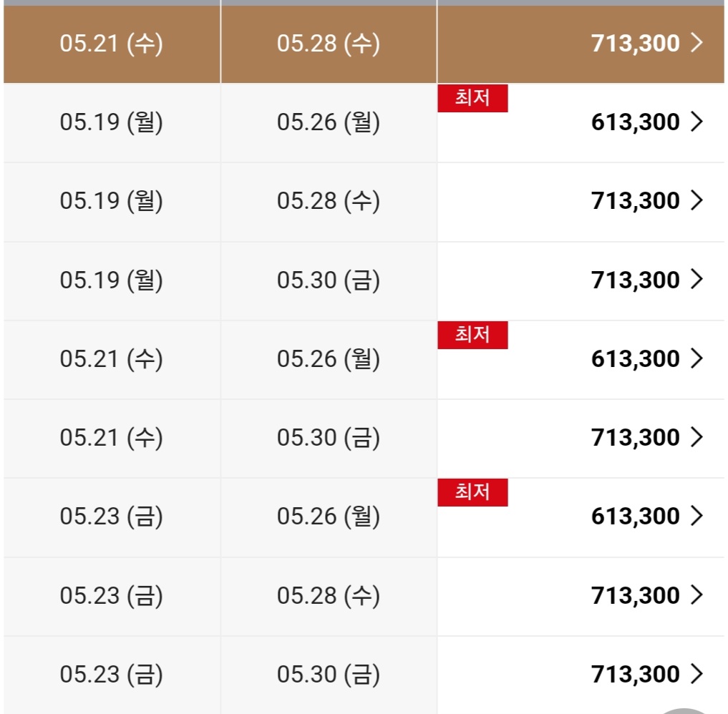
Task: Click the 최저 badge on the 05.21–05.26 row
Action: [472, 335]
